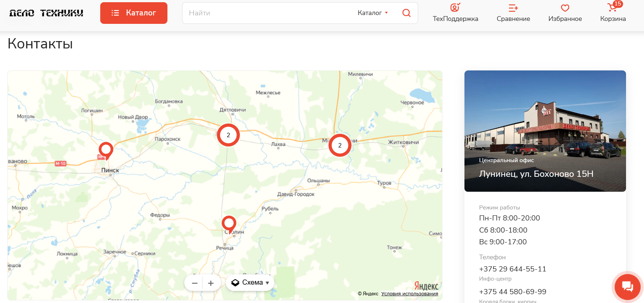Click the Ольшаны label on map
The image size is (644, 303).
pos(318,180)
